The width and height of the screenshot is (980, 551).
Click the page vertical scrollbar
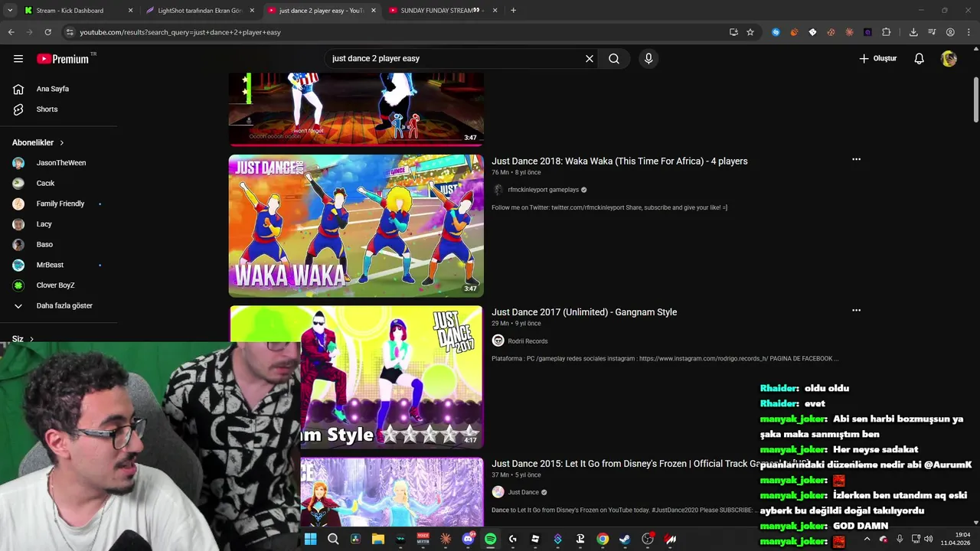click(975, 99)
